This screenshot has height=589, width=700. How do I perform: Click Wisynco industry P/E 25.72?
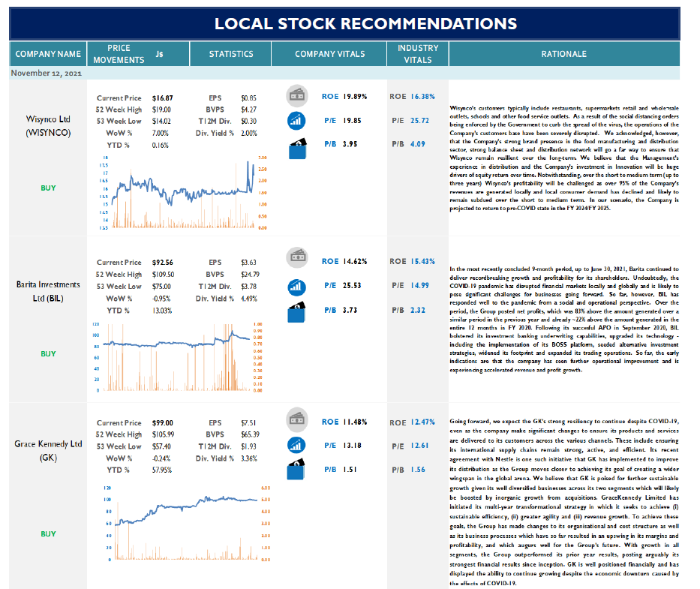coord(419,121)
